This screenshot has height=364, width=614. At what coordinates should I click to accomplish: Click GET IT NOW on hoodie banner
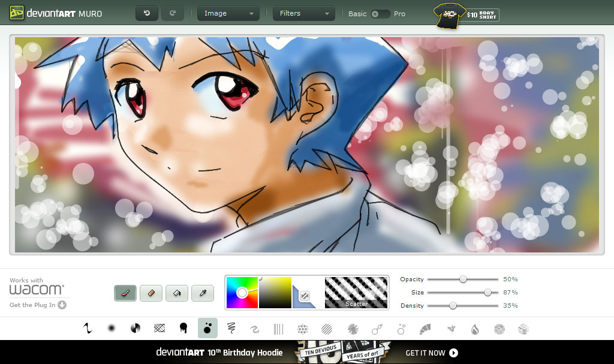coord(432,353)
